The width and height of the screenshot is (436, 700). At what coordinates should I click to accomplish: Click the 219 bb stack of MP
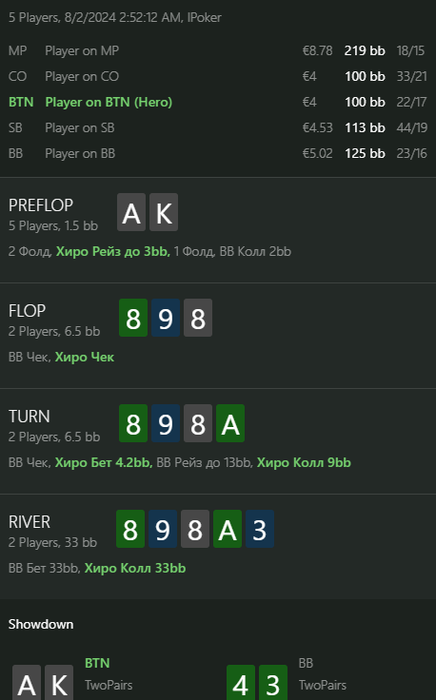tap(365, 51)
